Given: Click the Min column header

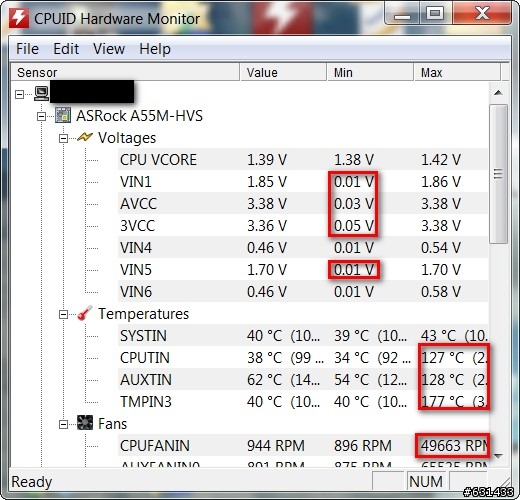Looking at the screenshot, I should click(370, 72).
